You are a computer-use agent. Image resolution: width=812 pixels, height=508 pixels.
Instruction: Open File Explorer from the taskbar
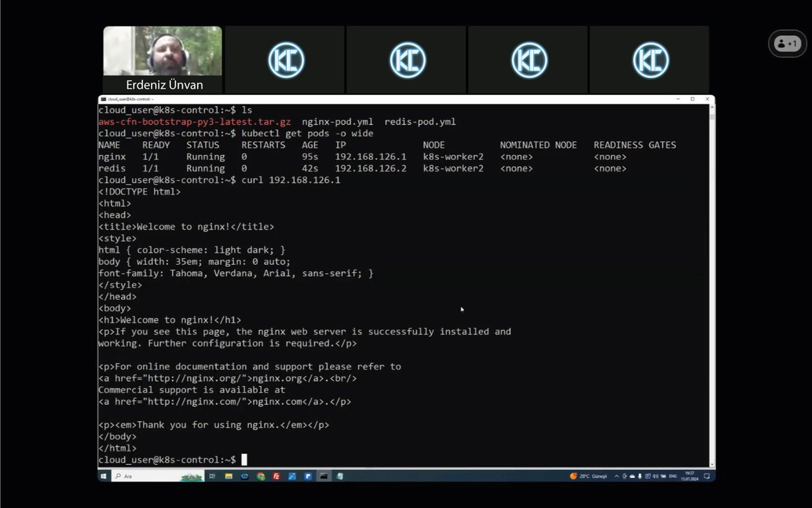(x=229, y=477)
